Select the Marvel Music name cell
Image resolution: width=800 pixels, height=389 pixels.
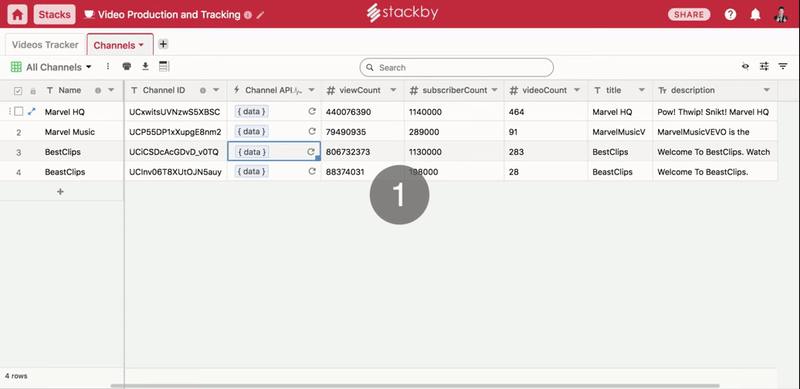coord(70,132)
